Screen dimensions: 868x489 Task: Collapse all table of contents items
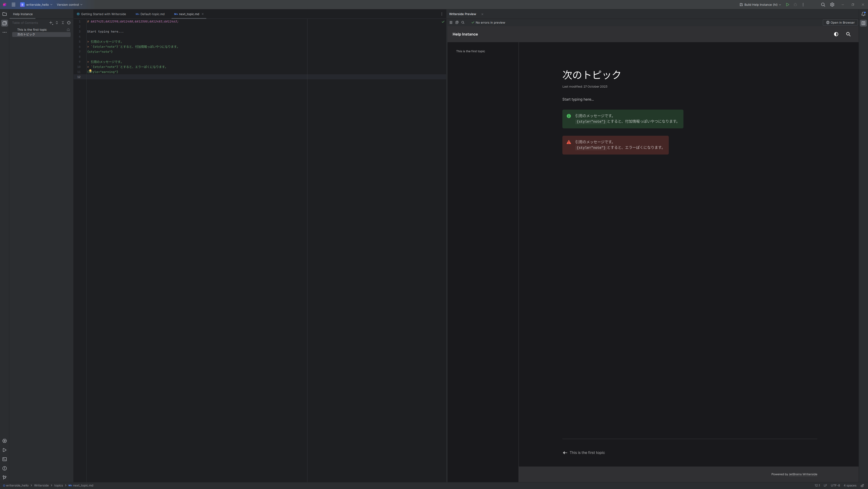click(63, 23)
